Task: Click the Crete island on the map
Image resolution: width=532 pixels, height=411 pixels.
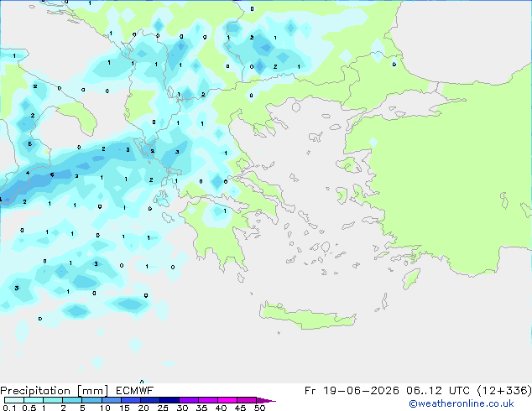Action: [x=307, y=316]
